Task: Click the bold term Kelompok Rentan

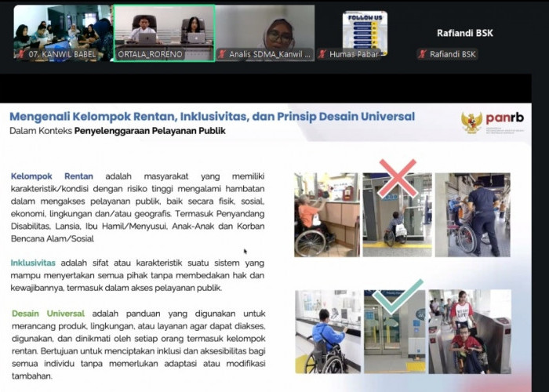Action: [52, 176]
